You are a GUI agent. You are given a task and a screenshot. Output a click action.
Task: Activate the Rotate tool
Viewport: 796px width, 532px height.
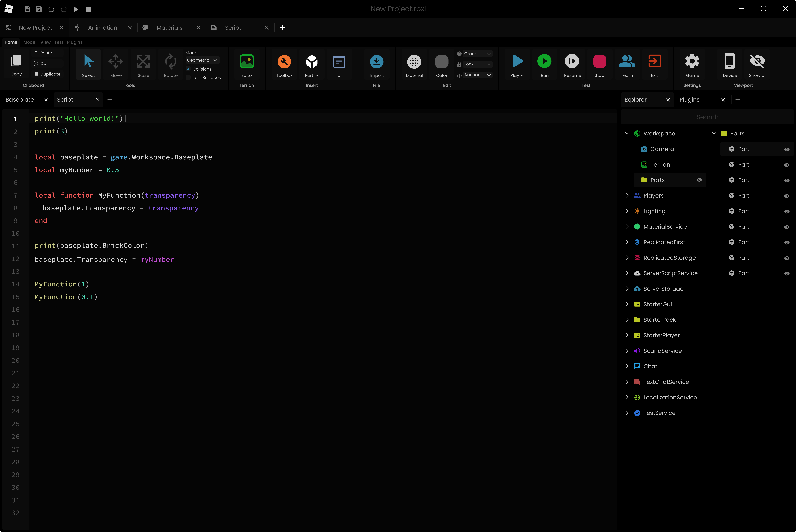point(170,64)
